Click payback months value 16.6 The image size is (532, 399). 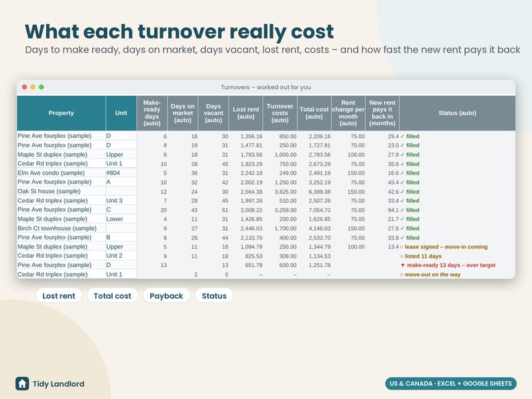393,173
